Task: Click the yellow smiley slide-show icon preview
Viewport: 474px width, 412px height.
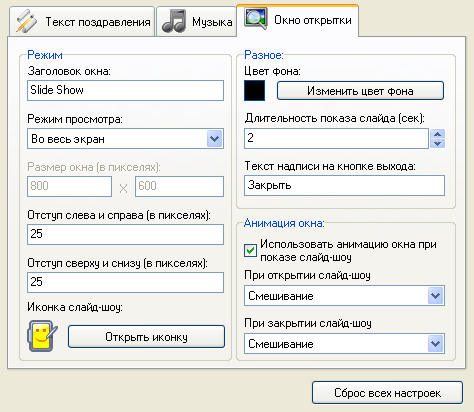Action: click(42, 336)
